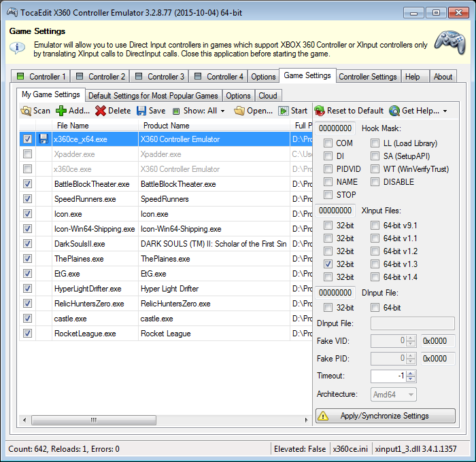Click Fake PID spinner down arrow
Image resolution: width=476 pixels, height=462 pixels.
point(411,361)
